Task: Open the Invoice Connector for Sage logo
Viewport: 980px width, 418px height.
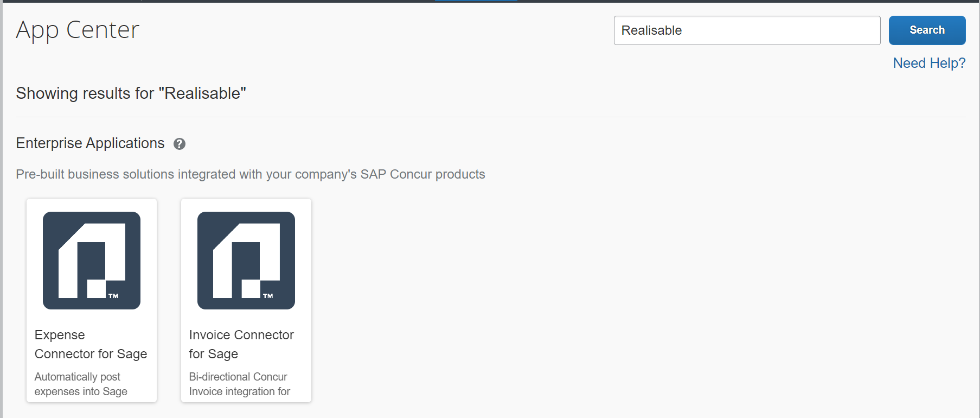Action: pos(246,261)
